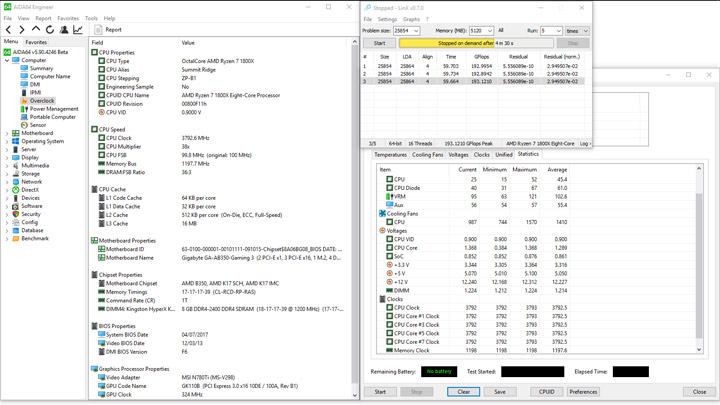Select the Sensor item in tree
This screenshot has width=720, height=405.
click(37, 125)
